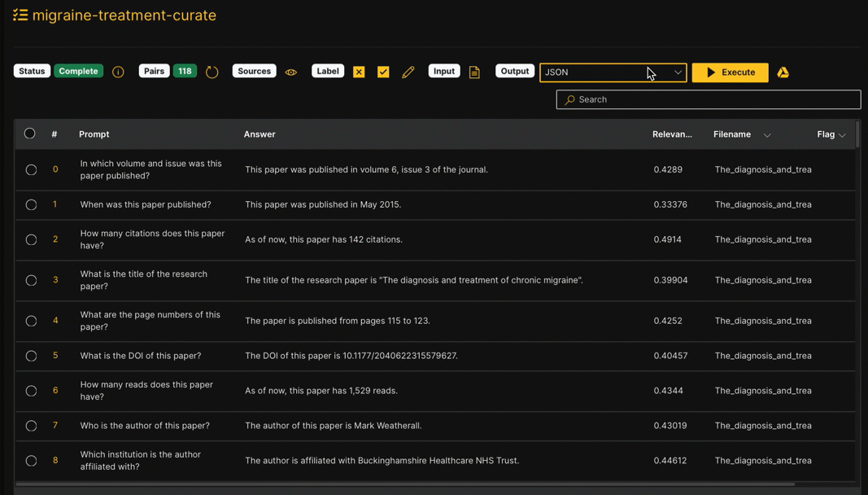Click the checklist icon beside project title

pos(20,15)
